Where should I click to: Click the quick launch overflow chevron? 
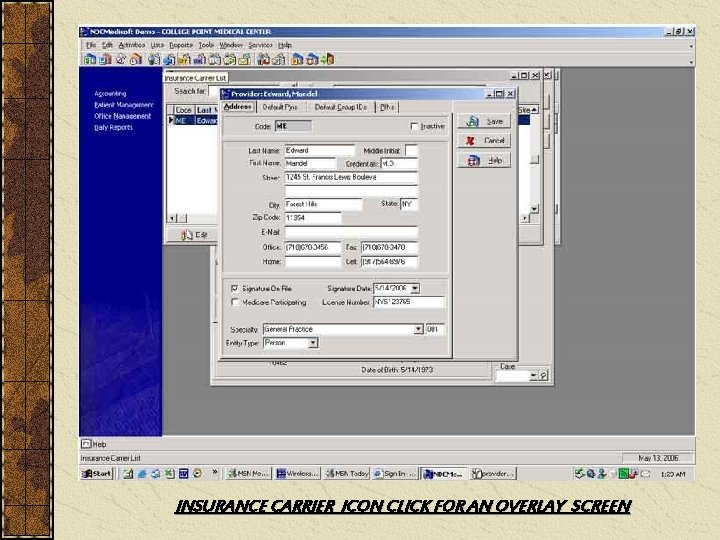point(214,472)
